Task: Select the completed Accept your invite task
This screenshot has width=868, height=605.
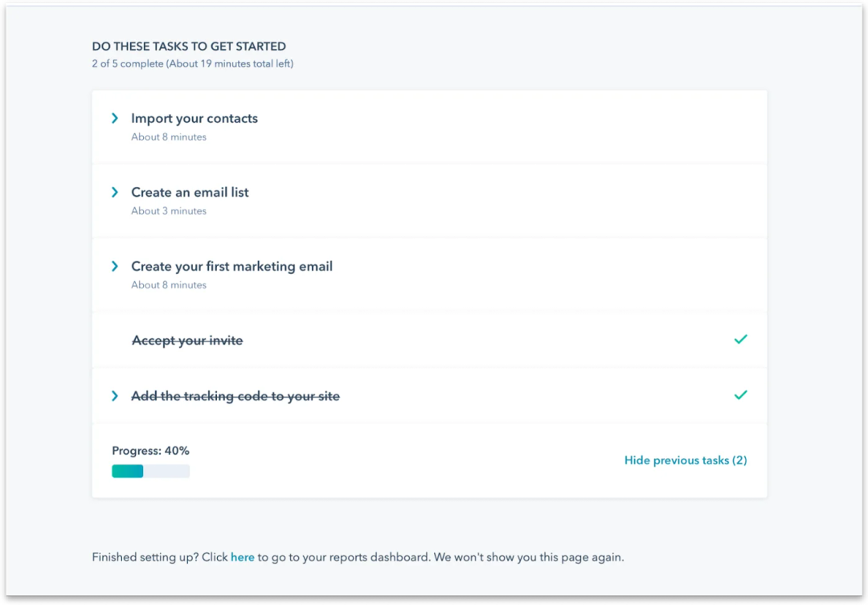Action: 187,341
